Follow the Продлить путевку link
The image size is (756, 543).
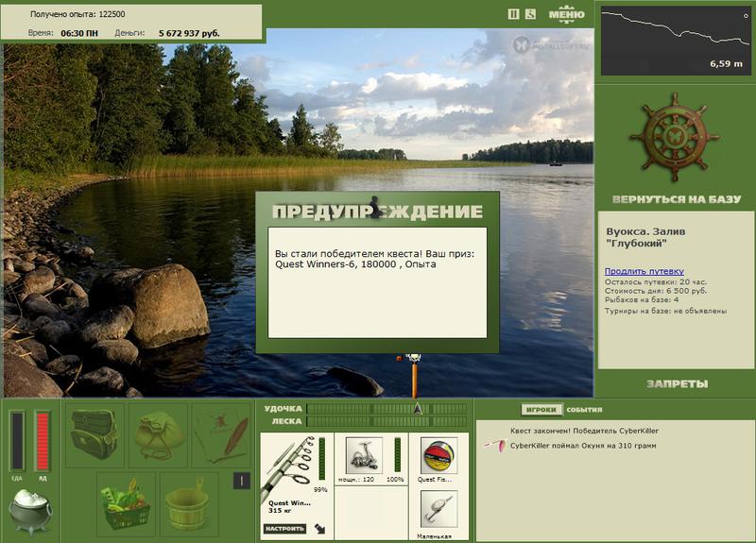[644, 271]
